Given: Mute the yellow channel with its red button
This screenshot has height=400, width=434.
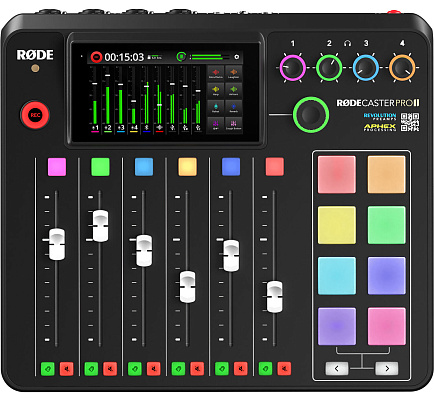Looking at the screenshot, I should pyautogui.click(x=197, y=369).
